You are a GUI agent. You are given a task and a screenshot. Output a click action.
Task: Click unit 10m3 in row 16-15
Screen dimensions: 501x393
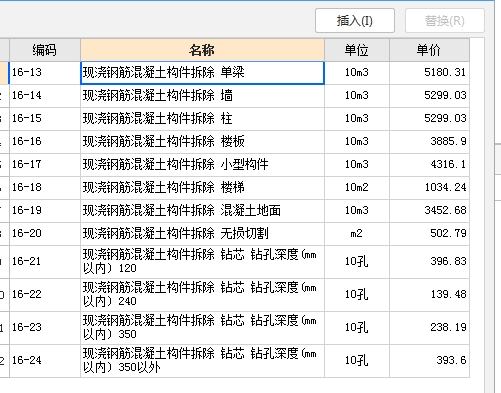357,119
